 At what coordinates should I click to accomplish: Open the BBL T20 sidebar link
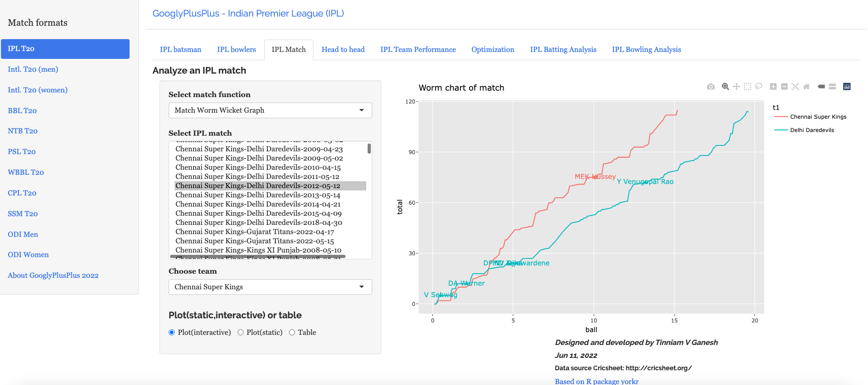click(22, 110)
